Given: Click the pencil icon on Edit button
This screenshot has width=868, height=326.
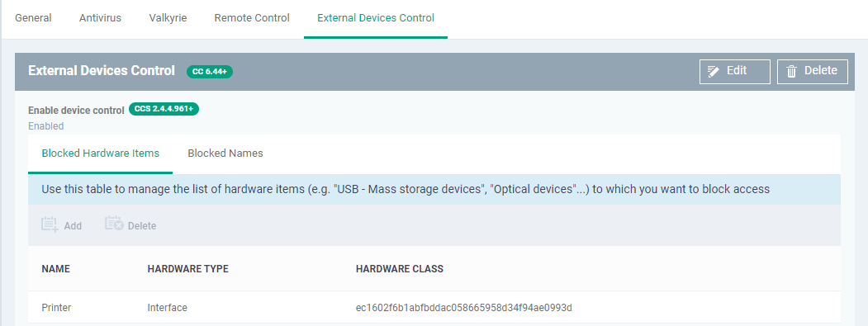Looking at the screenshot, I should click(x=714, y=72).
